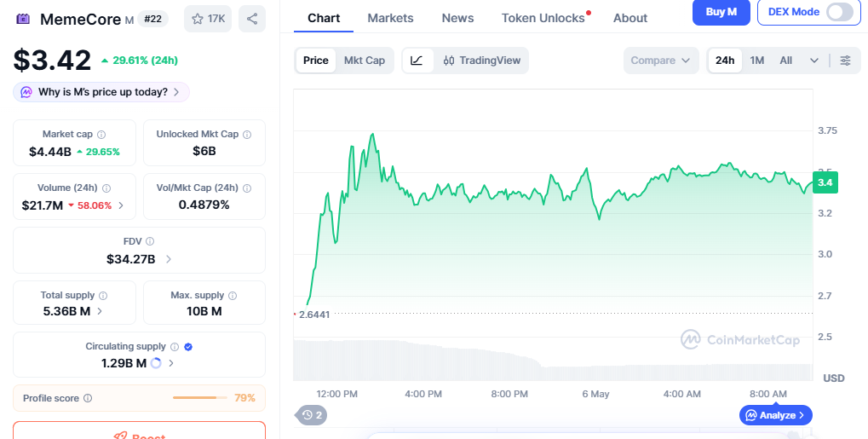Viewport: 868px width, 439px height.
Task: Open Market cap info tooltip icon
Action: 101,134
